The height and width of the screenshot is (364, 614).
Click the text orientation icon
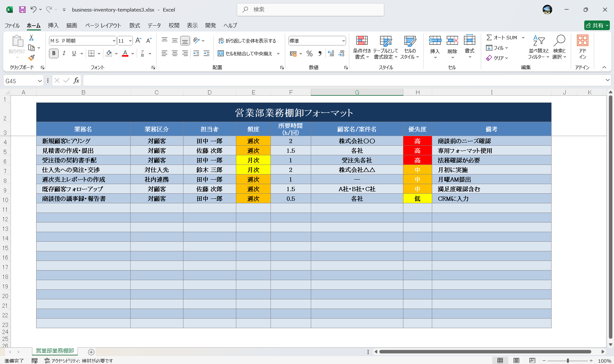click(197, 40)
